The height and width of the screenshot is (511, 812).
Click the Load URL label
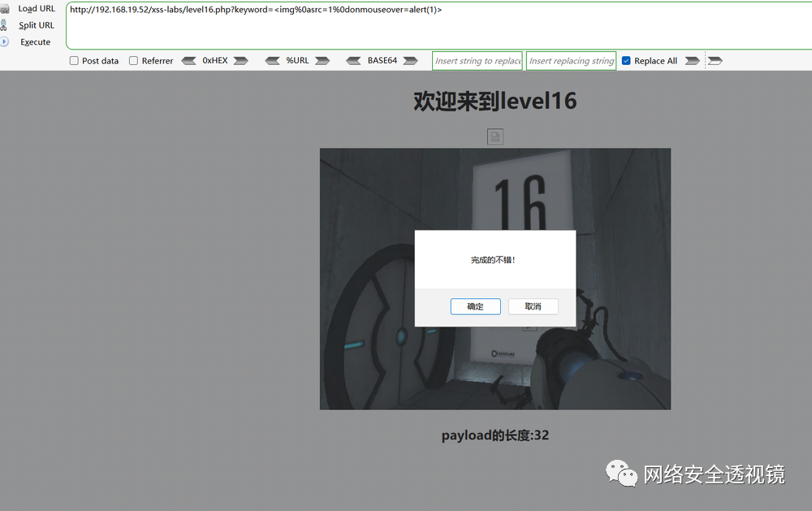[37, 9]
